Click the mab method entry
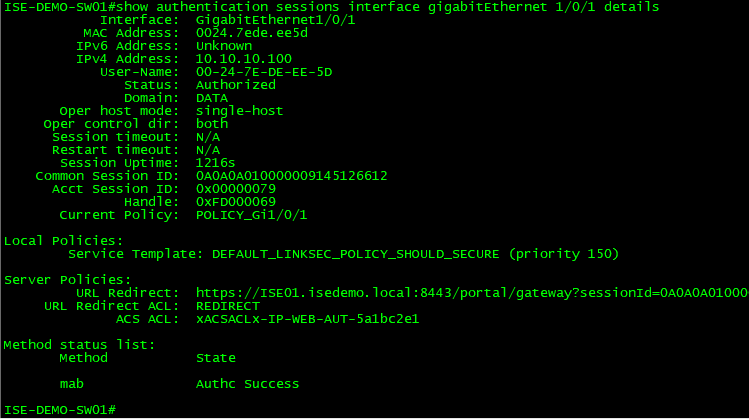 pyautogui.click(x=72, y=384)
